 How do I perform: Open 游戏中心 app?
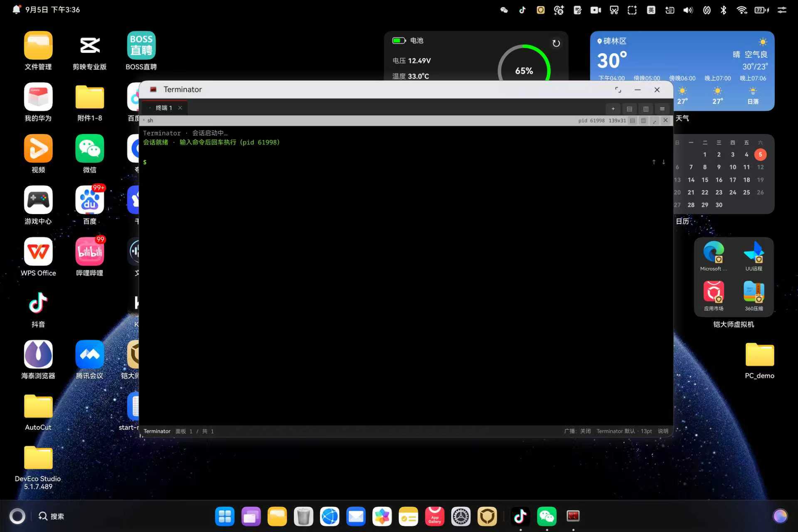tap(38, 206)
